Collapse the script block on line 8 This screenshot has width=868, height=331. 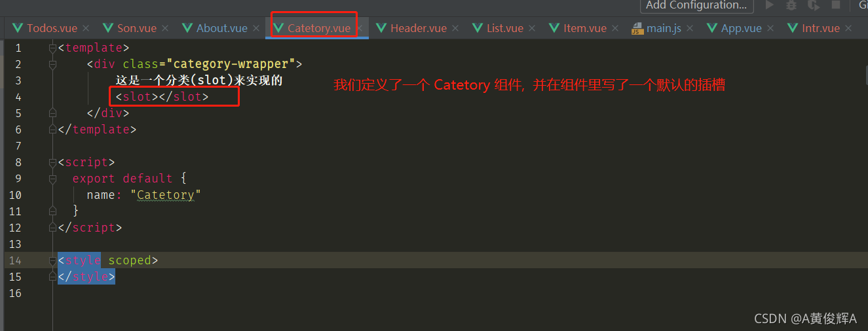pos(53,162)
